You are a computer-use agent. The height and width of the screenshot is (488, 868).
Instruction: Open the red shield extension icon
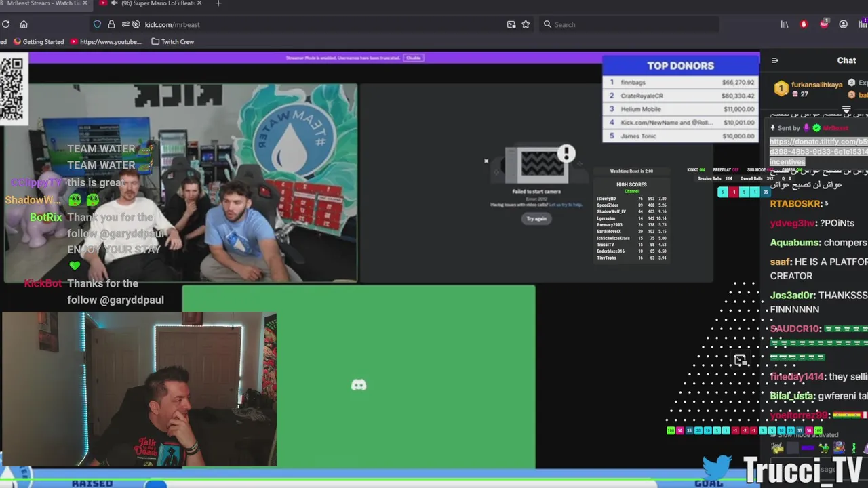click(x=804, y=24)
